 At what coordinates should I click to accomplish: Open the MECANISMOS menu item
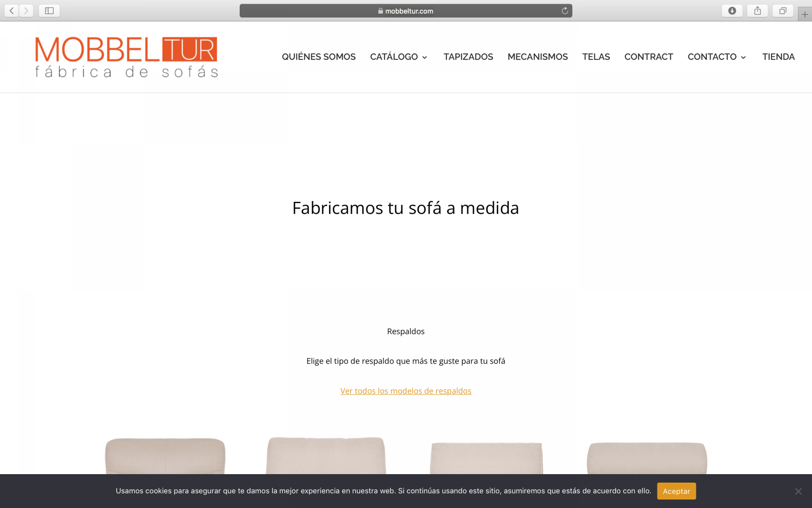pyautogui.click(x=538, y=57)
